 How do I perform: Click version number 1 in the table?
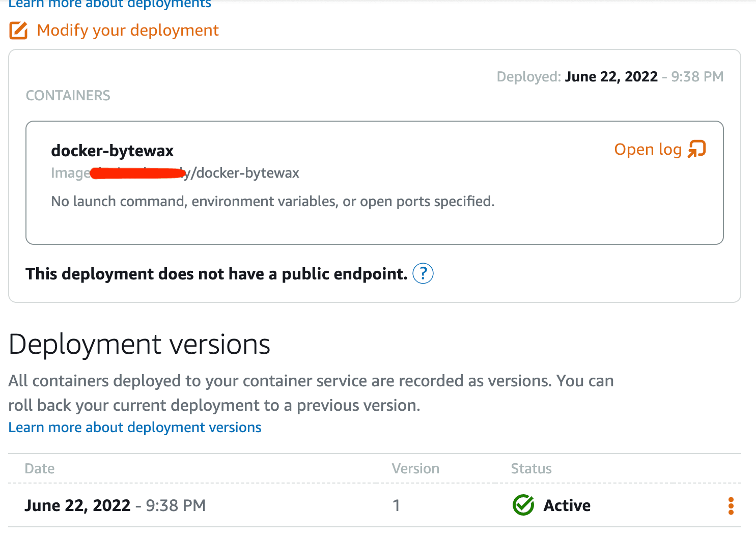(x=396, y=505)
